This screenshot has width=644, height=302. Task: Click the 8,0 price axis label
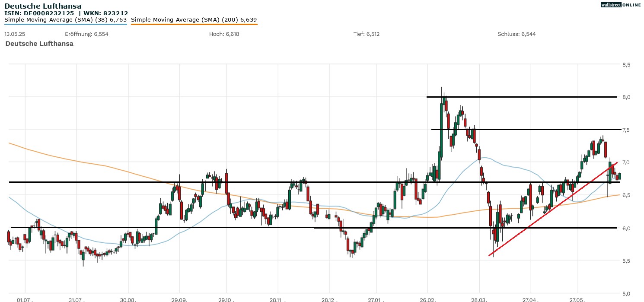click(626, 97)
